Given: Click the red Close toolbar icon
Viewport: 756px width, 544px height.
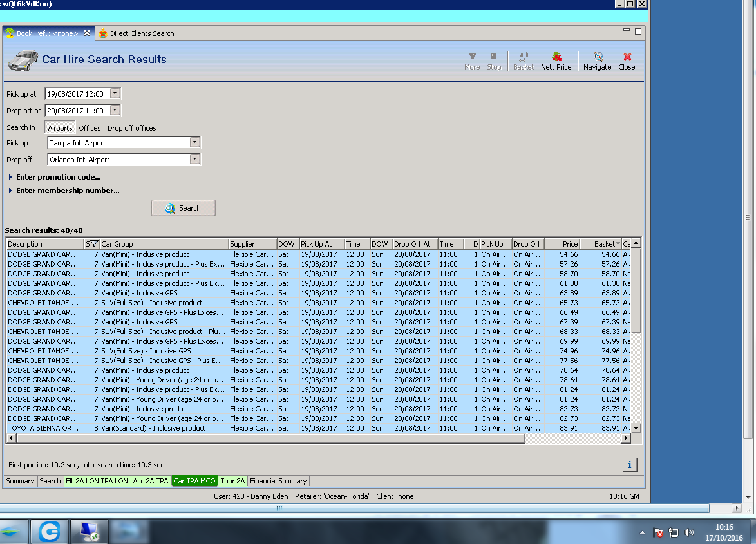Looking at the screenshot, I should [x=627, y=61].
